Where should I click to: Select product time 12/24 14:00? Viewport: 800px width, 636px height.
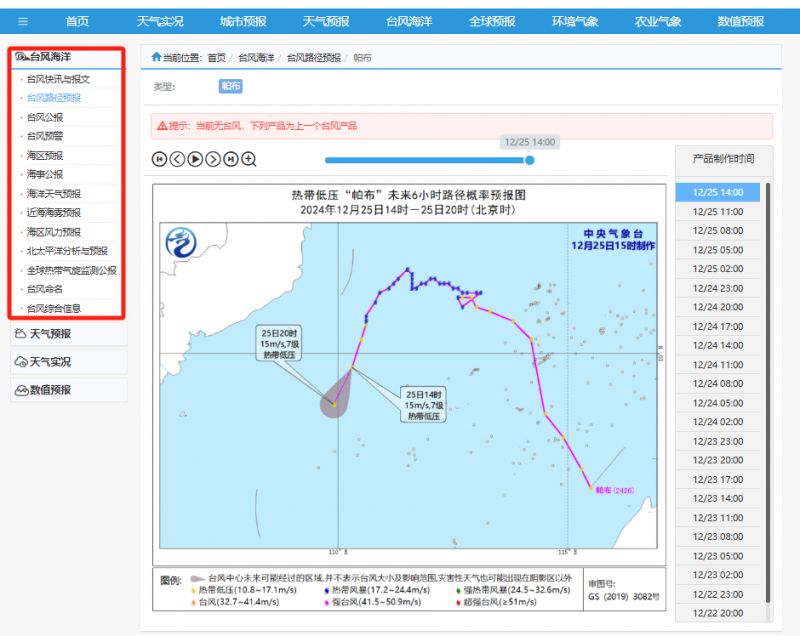point(718,345)
